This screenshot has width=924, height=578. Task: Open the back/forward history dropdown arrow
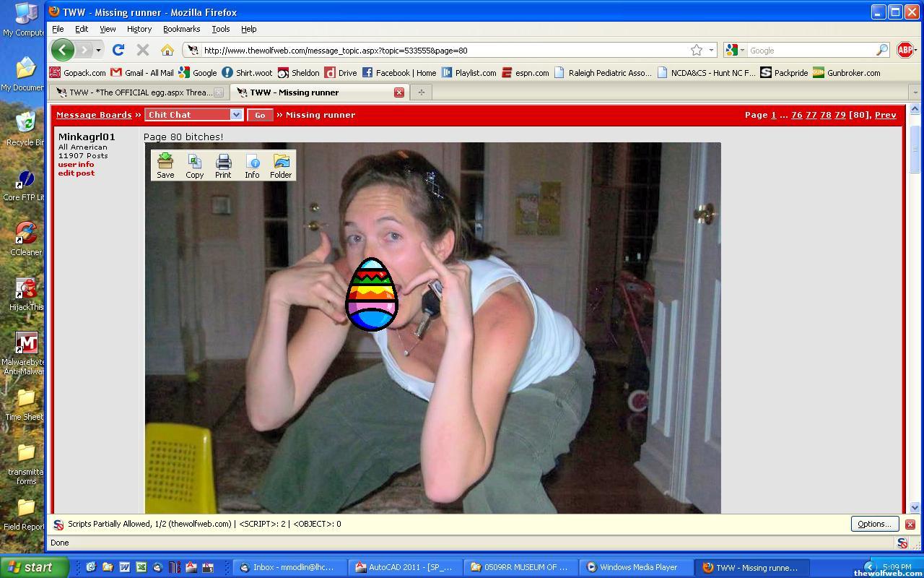click(98, 50)
